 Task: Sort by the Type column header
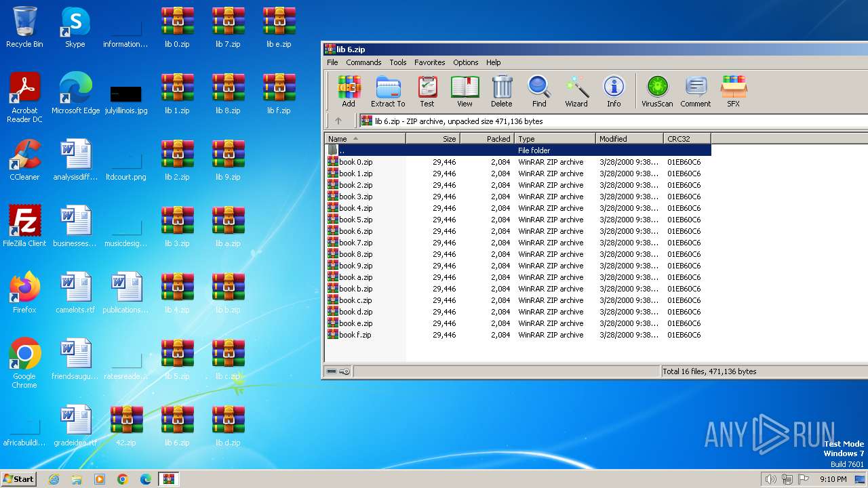[555, 138]
